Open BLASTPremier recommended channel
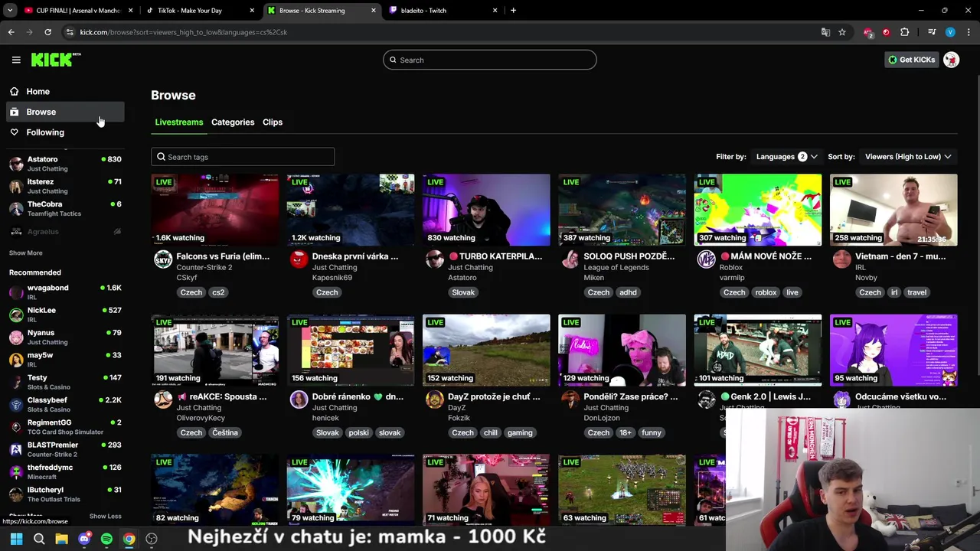The height and width of the screenshot is (551, 980). point(65,448)
